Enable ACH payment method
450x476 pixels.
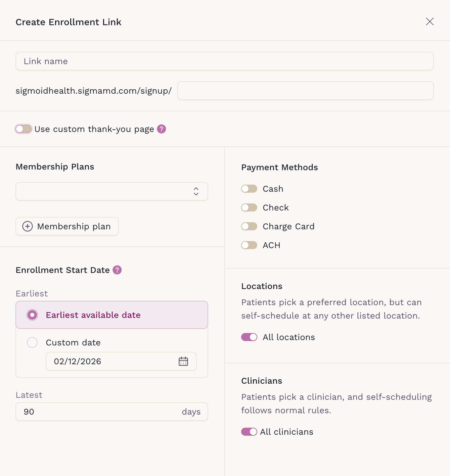(249, 245)
